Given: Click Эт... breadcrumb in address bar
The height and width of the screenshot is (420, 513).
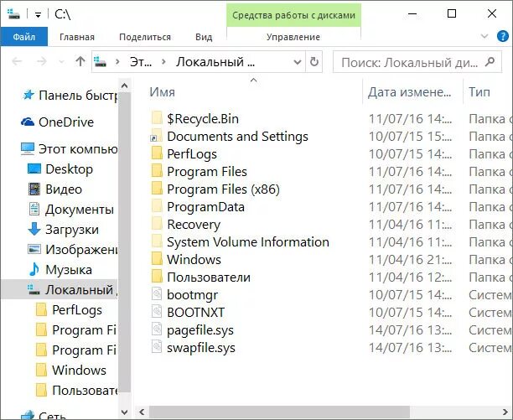Looking at the screenshot, I should (x=141, y=61).
